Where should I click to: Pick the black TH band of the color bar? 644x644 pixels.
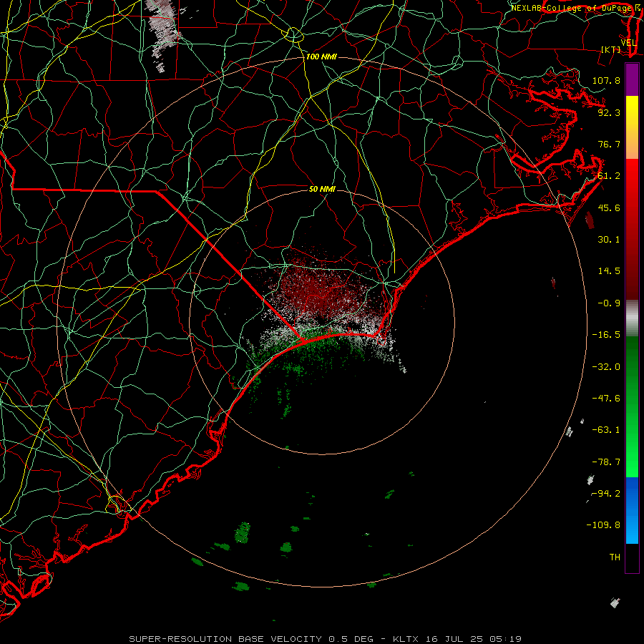[x=632, y=557]
